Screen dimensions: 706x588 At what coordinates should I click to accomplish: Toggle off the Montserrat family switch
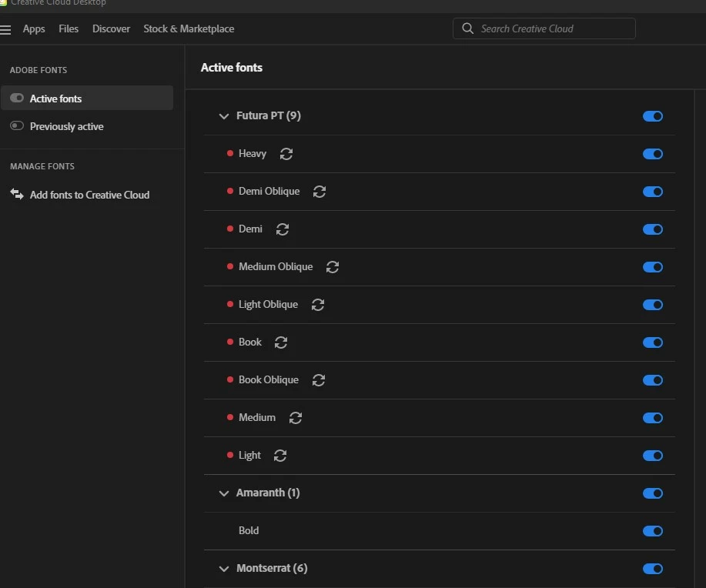pos(652,569)
